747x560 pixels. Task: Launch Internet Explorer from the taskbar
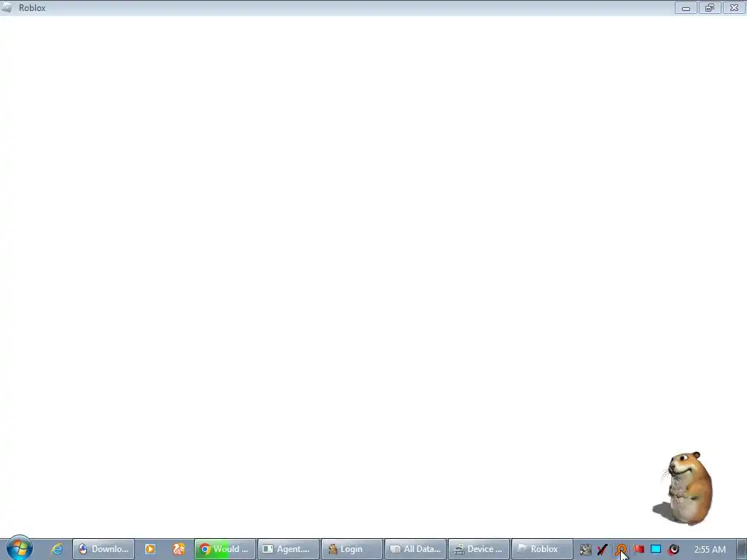tap(57, 549)
